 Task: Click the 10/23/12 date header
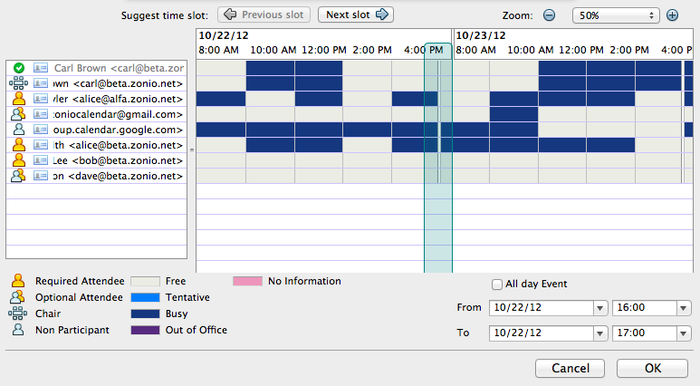(481, 36)
